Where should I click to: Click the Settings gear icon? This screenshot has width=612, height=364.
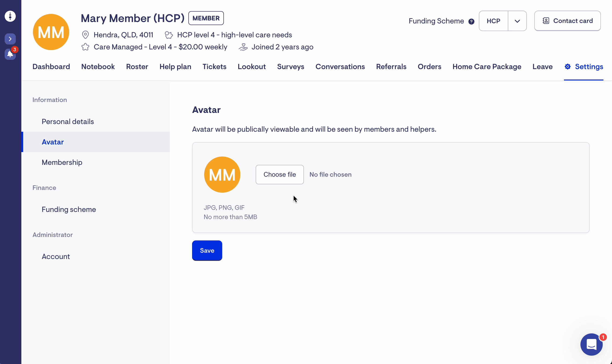coord(567,67)
